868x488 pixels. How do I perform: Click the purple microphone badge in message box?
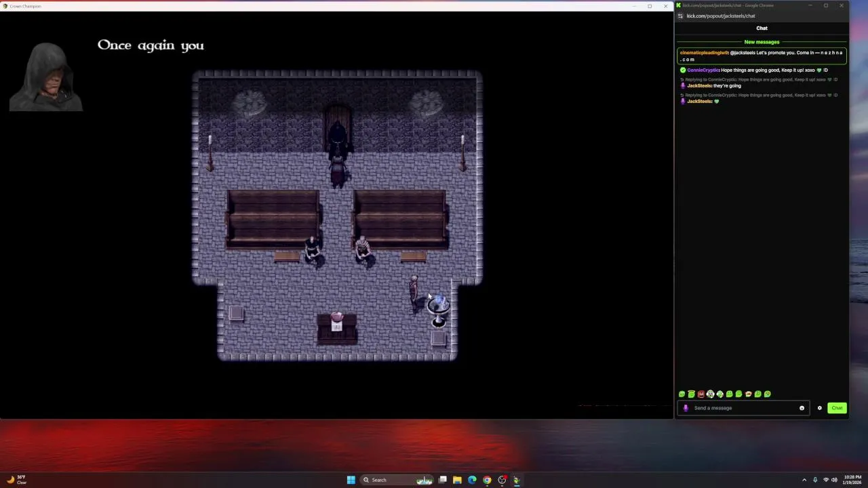pos(686,408)
